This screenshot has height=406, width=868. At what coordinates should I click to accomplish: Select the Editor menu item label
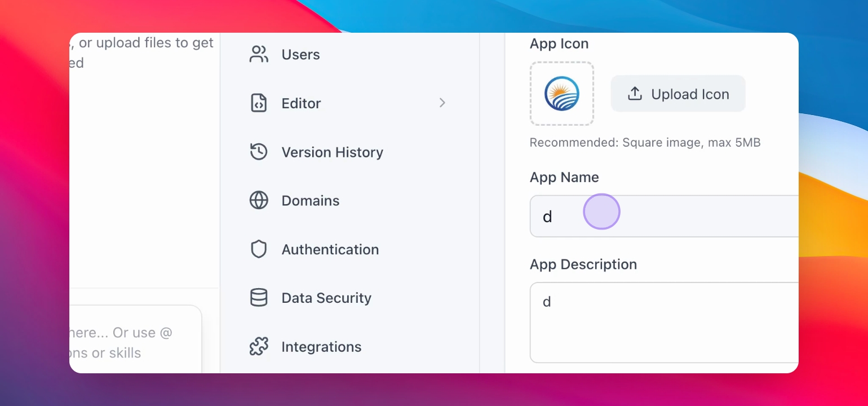[x=302, y=103]
